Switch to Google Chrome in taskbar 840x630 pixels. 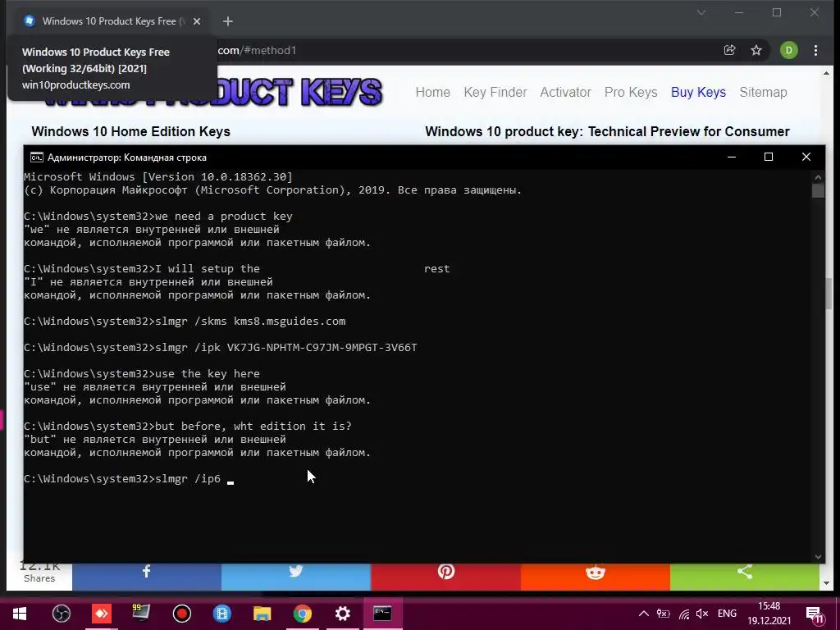[x=302, y=614]
